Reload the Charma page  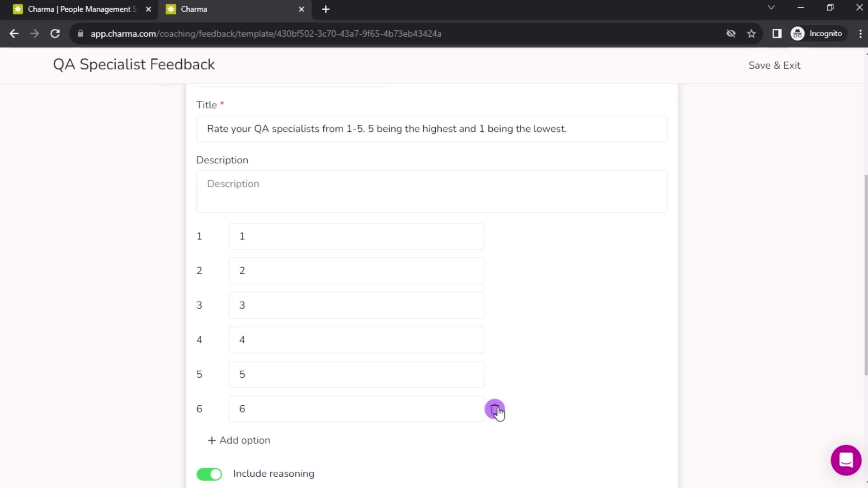55,33
